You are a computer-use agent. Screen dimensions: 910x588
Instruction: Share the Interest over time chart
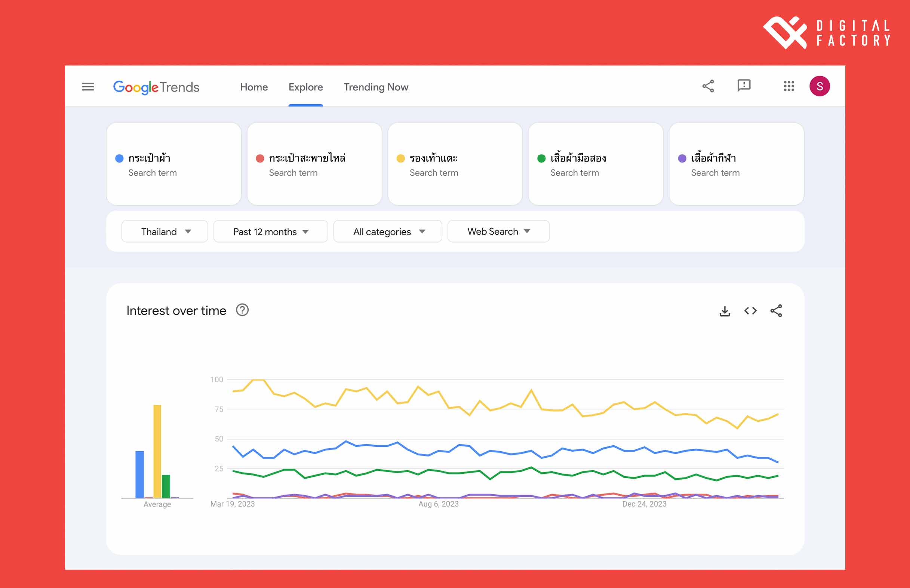coord(776,310)
